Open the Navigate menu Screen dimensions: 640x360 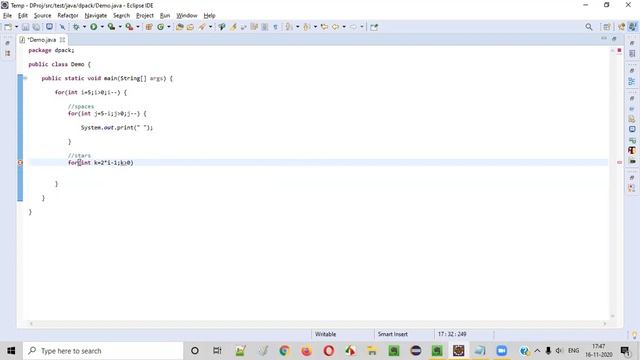click(96, 16)
